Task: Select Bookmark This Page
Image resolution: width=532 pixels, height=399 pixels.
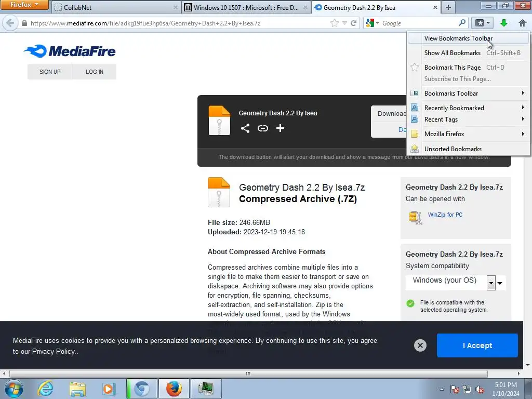Action: point(469,68)
